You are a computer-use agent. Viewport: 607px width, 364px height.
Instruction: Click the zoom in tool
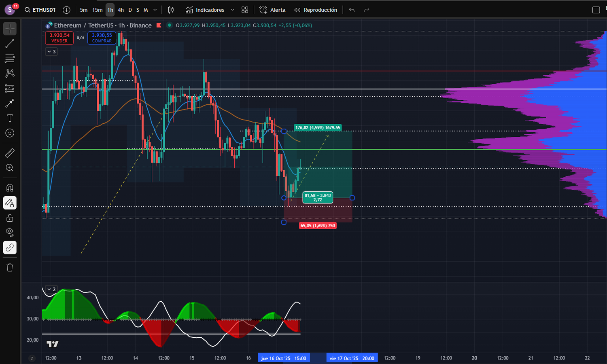coord(10,168)
